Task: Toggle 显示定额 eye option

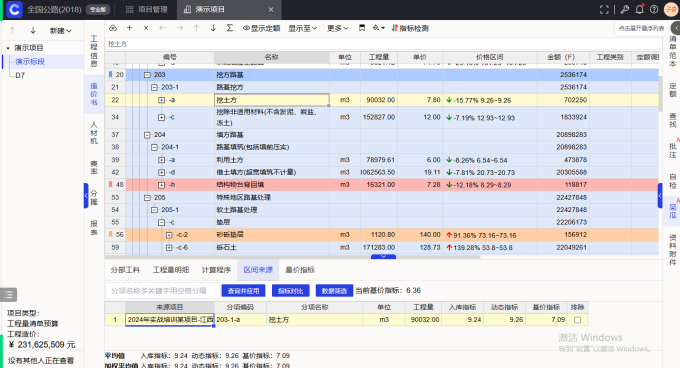Action: tap(262, 28)
